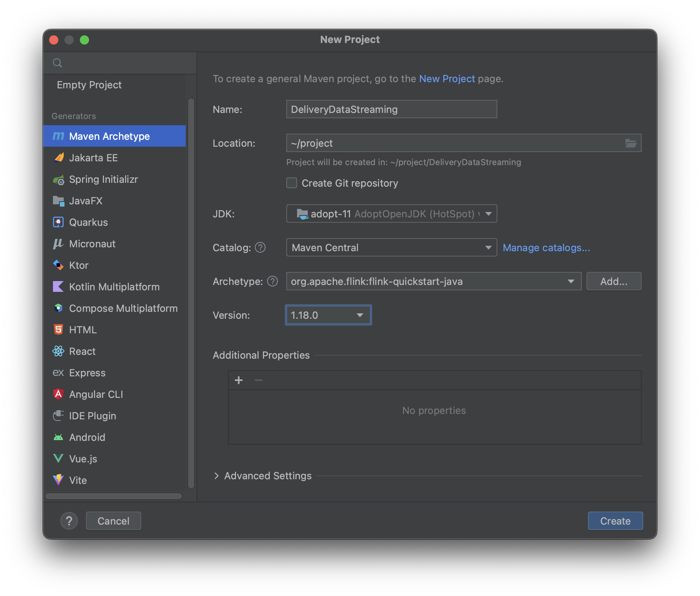
Task: Enable Create Git repository checkbox
Action: [x=292, y=183]
